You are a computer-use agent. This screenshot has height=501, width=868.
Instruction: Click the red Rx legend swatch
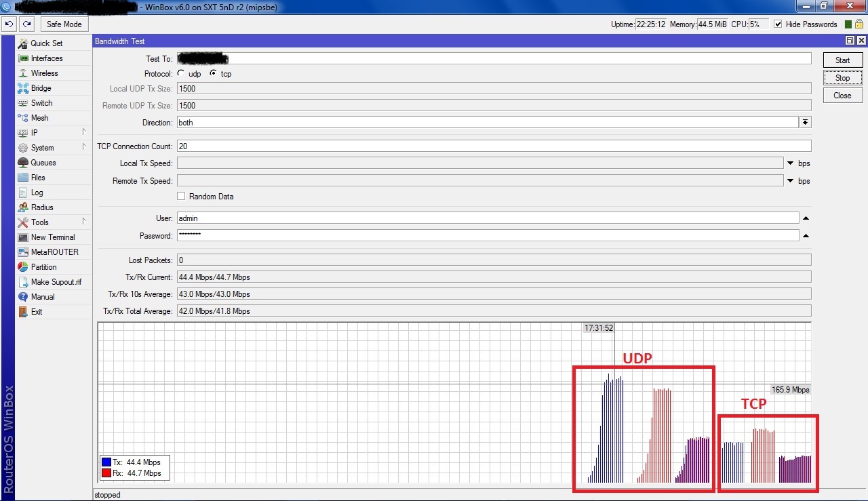pyautogui.click(x=106, y=473)
